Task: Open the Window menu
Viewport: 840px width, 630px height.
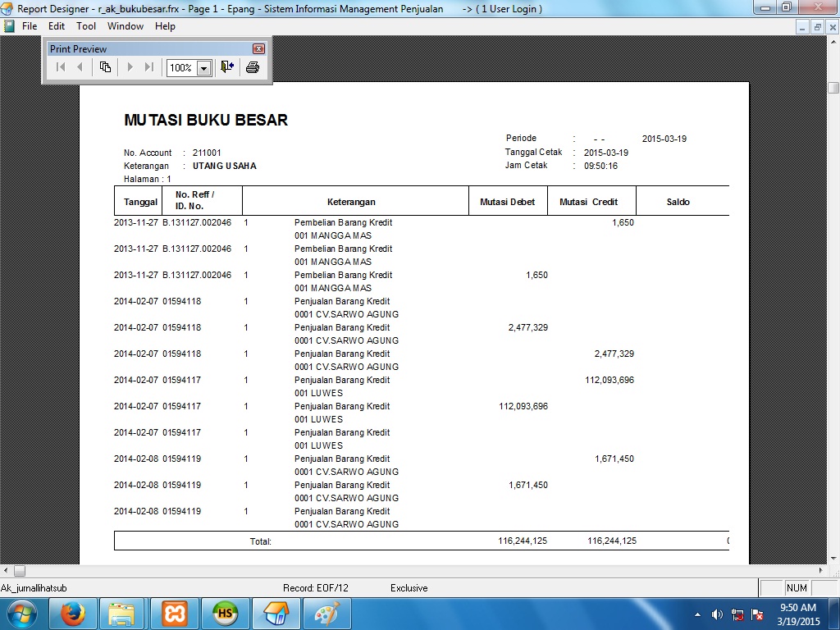Action: [x=126, y=26]
